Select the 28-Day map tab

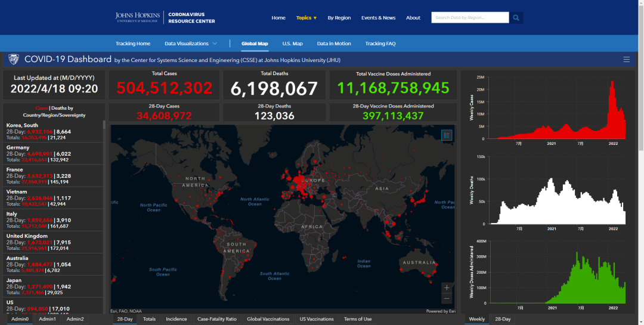(125, 319)
